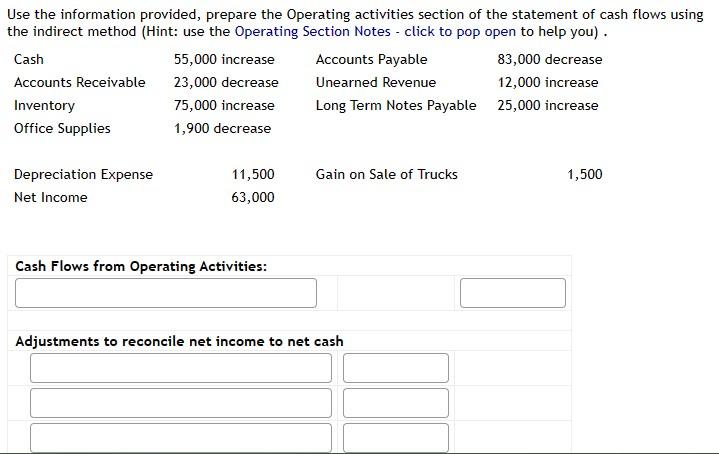Click the 'Inventory' label
Viewport: 719px width, 454px height.
44,105
